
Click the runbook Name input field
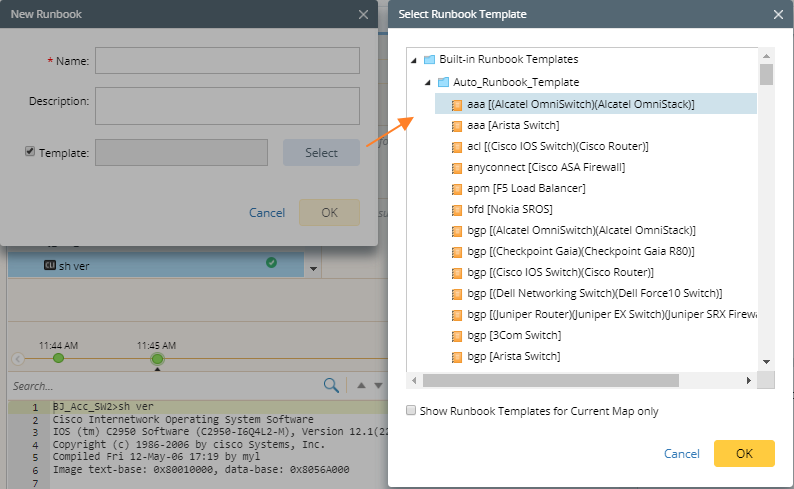tap(227, 61)
